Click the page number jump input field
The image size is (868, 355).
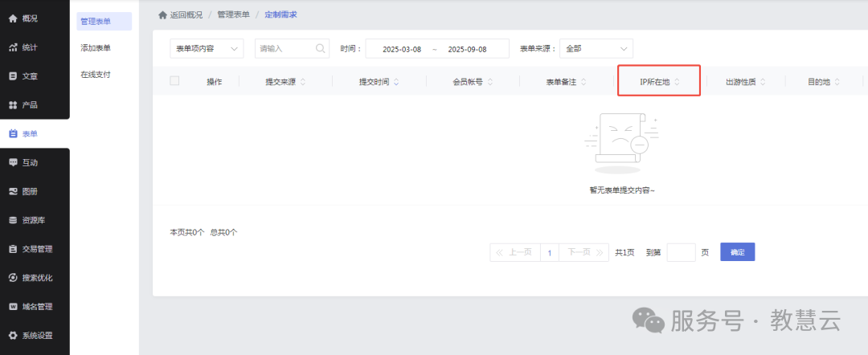point(681,252)
